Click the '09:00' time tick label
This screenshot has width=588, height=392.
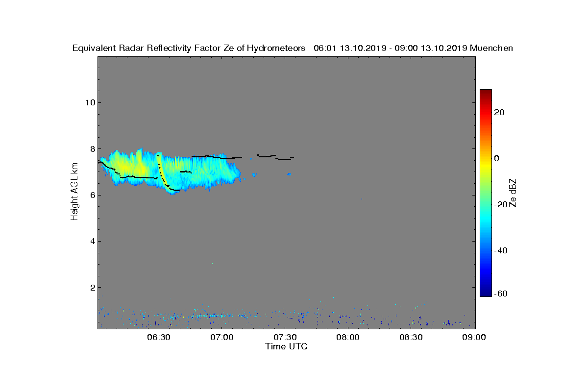pos(474,338)
